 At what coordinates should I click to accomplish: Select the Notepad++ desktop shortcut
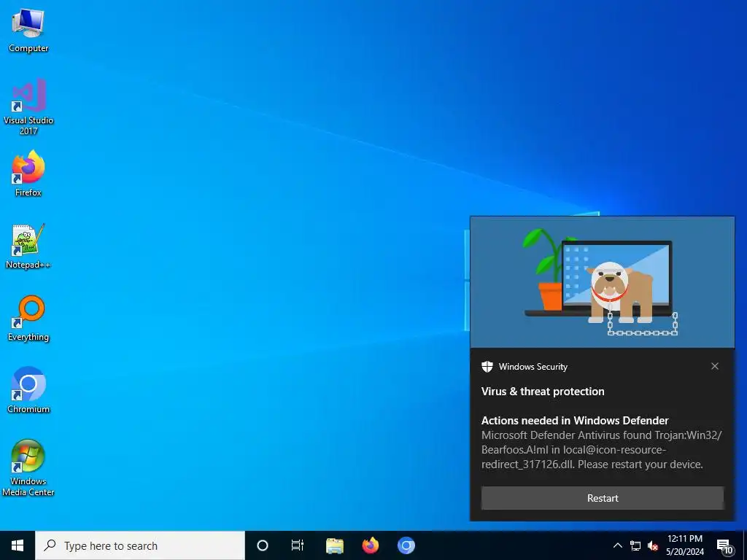(x=28, y=246)
